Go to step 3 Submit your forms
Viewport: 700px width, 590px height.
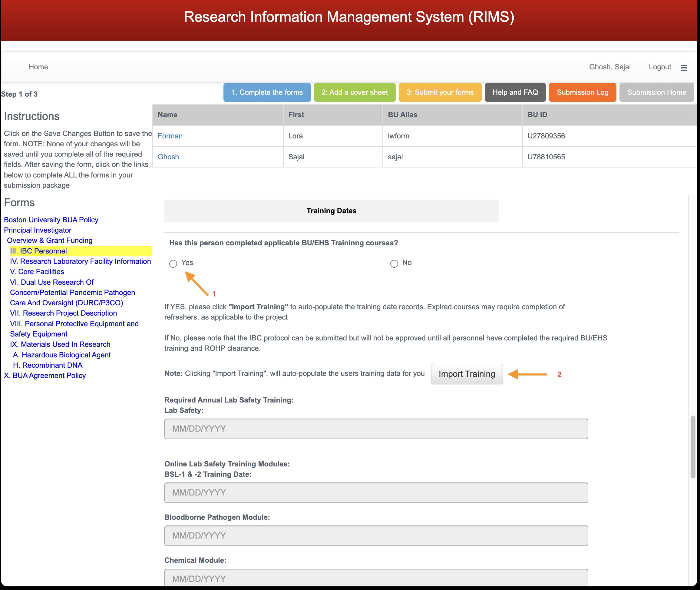(x=440, y=92)
